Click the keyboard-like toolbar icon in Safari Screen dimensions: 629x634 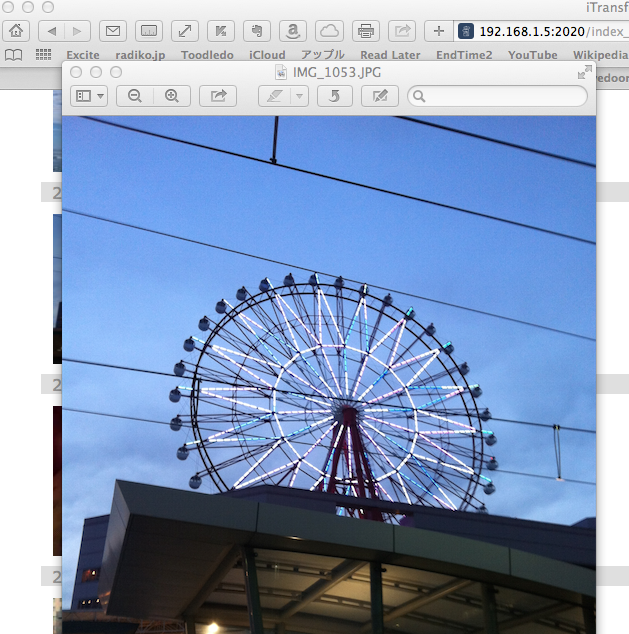point(149,31)
